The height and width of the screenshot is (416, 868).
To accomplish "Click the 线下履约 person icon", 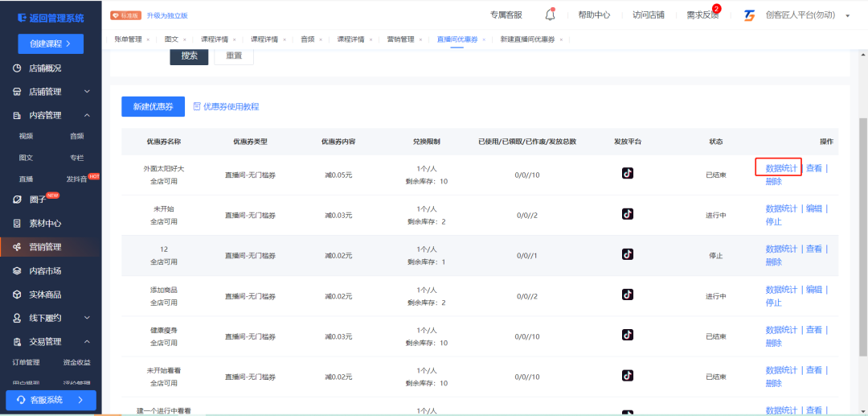I will (x=17, y=318).
